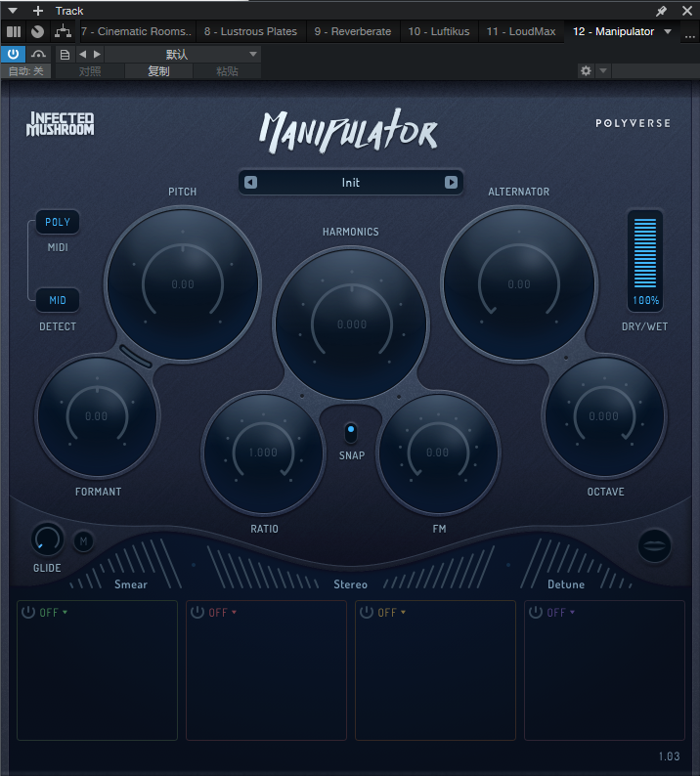Click the FM knob

pyautogui.click(x=438, y=453)
